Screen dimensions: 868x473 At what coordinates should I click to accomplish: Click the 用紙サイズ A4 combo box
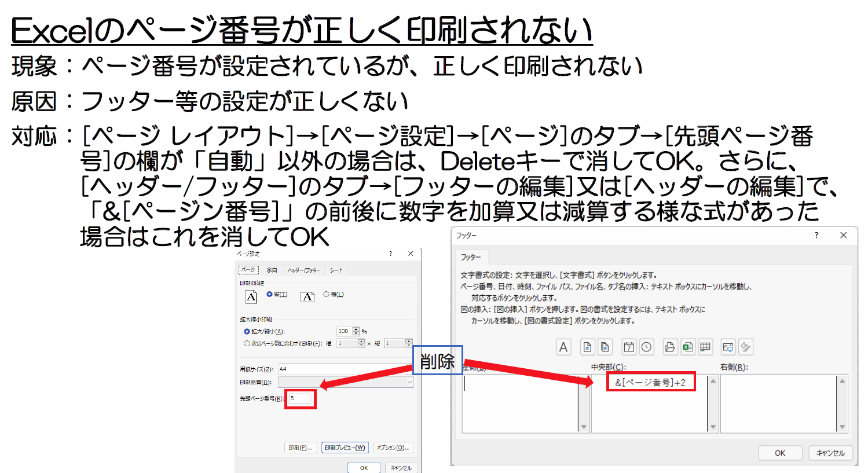(345, 369)
